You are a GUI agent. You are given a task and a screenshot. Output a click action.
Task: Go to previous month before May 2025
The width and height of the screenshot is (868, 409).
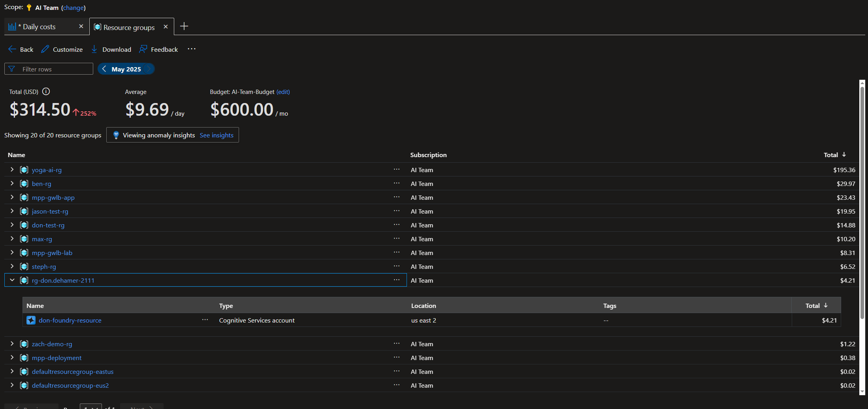tap(104, 69)
